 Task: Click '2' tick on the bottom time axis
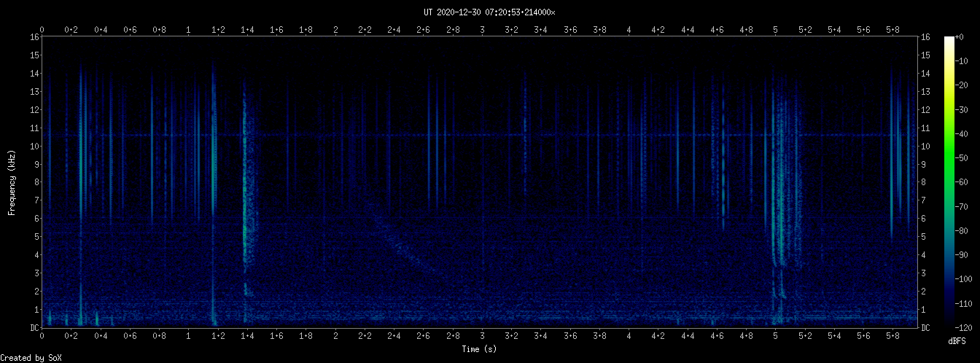pyautogui.click(x=335, y=336)
